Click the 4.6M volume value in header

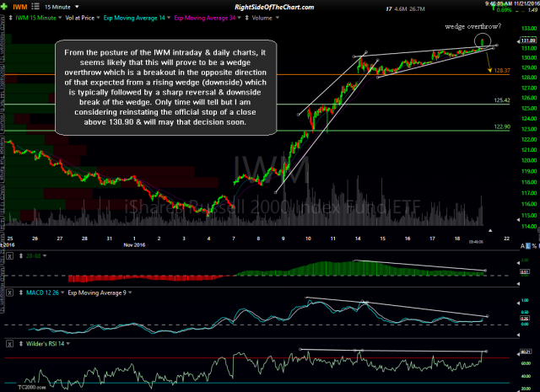click(x=401, y=9)
